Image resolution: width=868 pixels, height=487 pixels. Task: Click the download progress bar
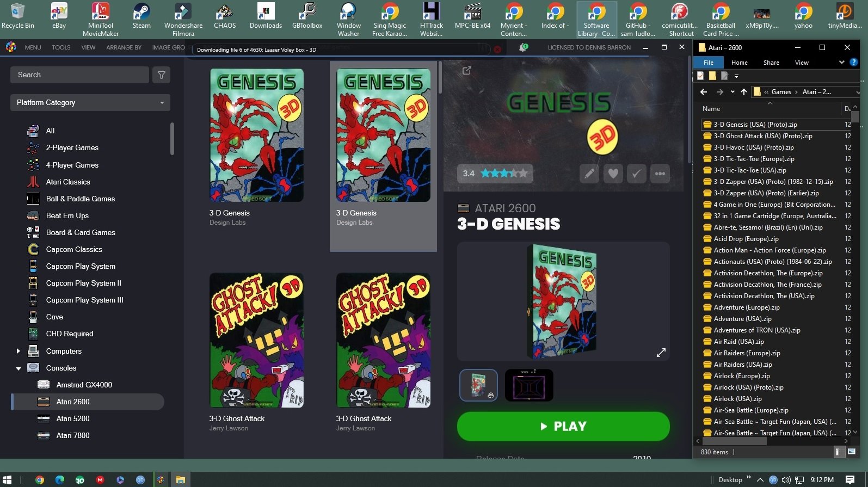pos(341,50)
